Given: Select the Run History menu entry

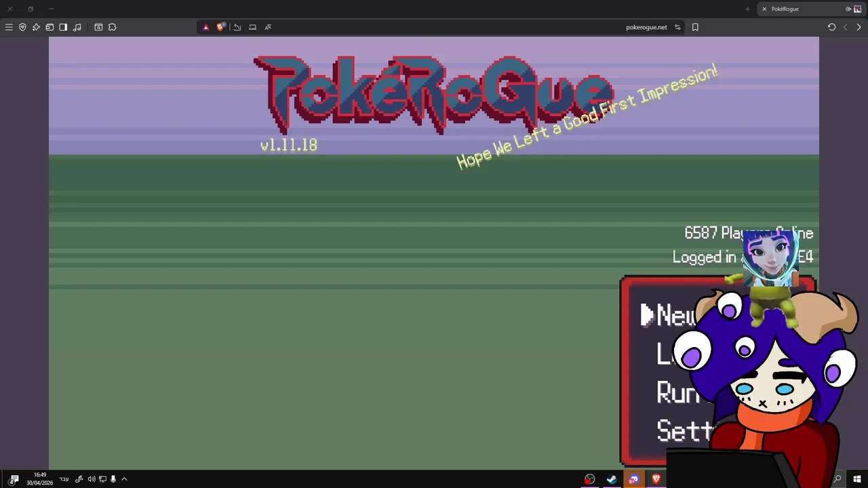Looking at the screenshot, I should tap(678, 392).
